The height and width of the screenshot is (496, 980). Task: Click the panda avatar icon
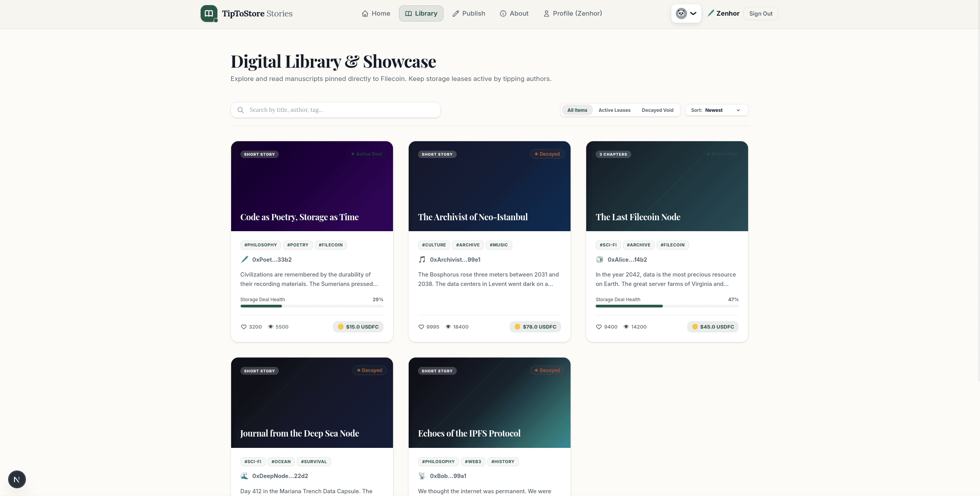pyautogui.click(x=681, y=13)
